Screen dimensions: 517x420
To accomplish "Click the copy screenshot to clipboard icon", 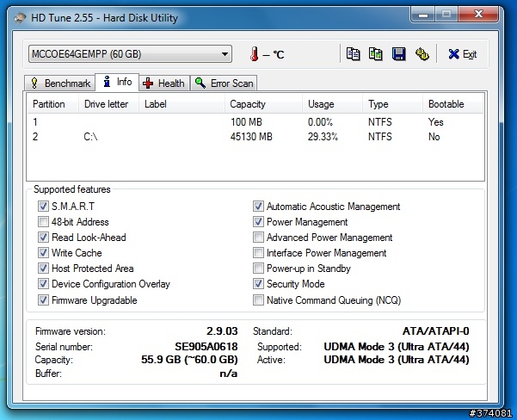I will (x=376, y=53).
